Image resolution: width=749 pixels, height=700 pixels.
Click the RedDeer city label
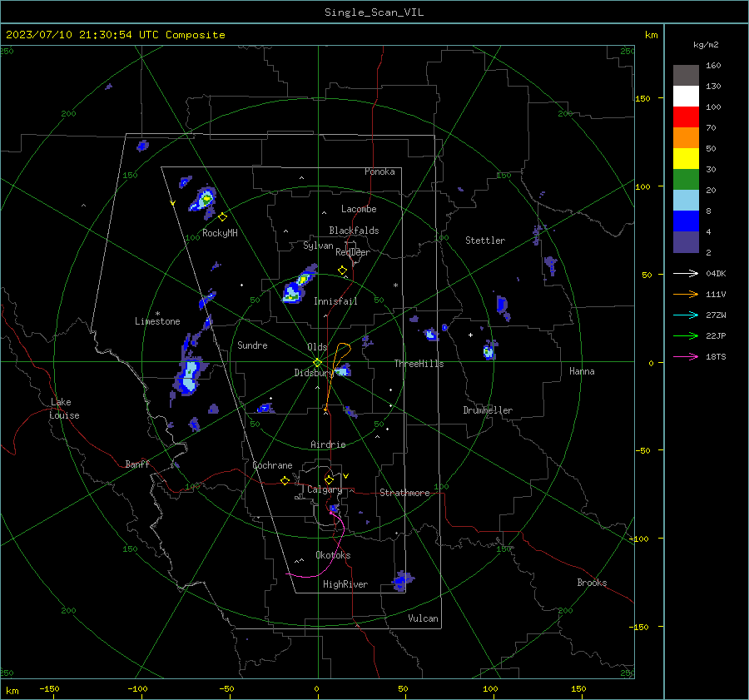coord(353,252)
